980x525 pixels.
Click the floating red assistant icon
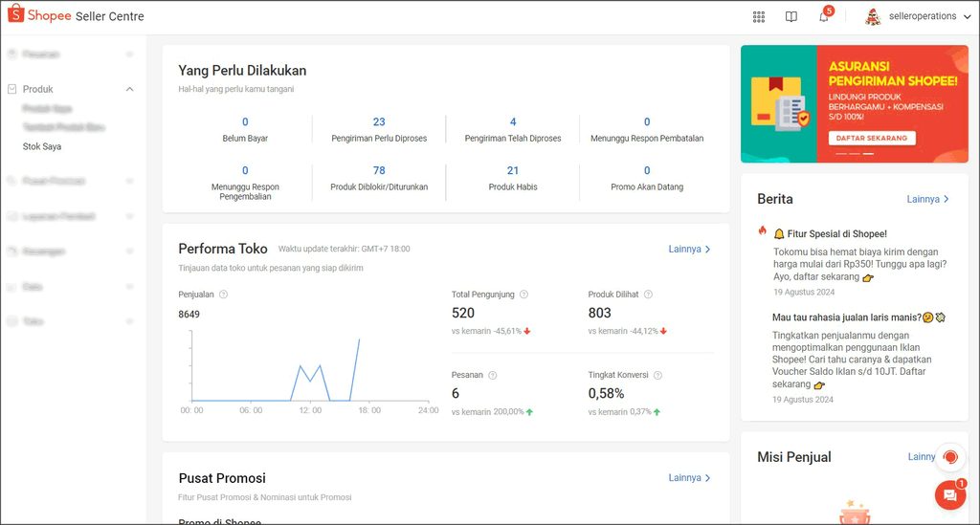click(x=950, y=457)
